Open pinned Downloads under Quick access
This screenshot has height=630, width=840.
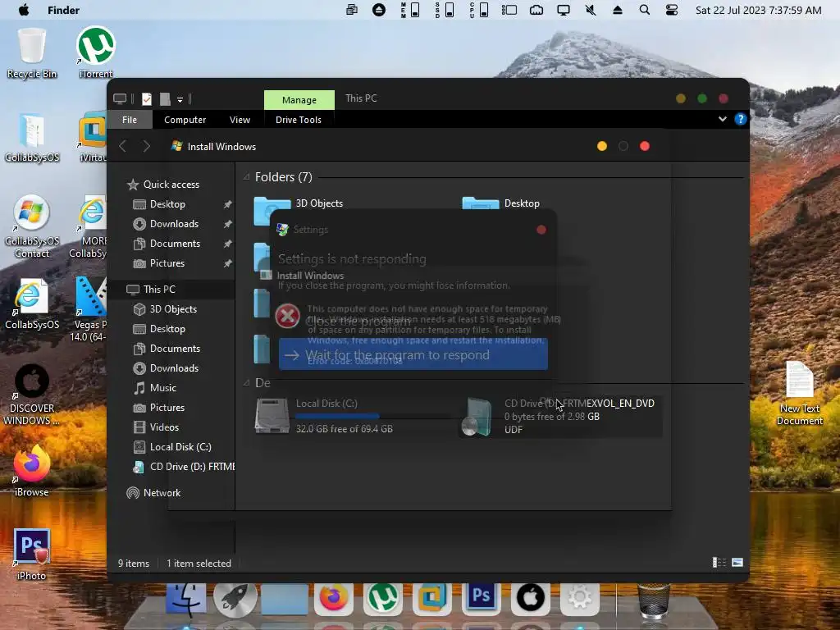click(x=166, y=224)
